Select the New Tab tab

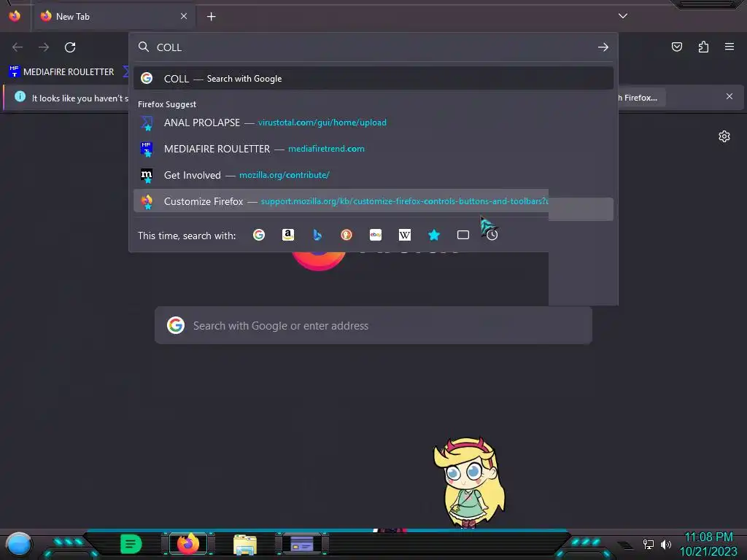pyautogui.click(x=115, y=17)
